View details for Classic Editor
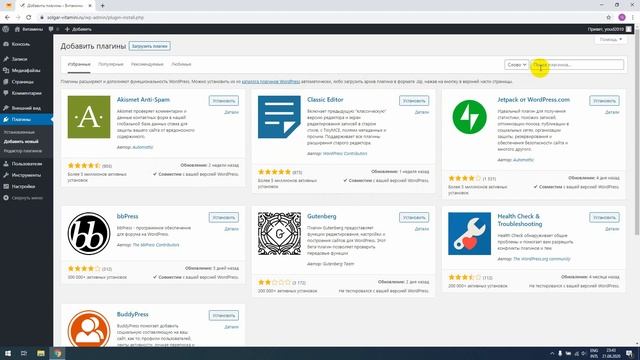 (422, 112)
